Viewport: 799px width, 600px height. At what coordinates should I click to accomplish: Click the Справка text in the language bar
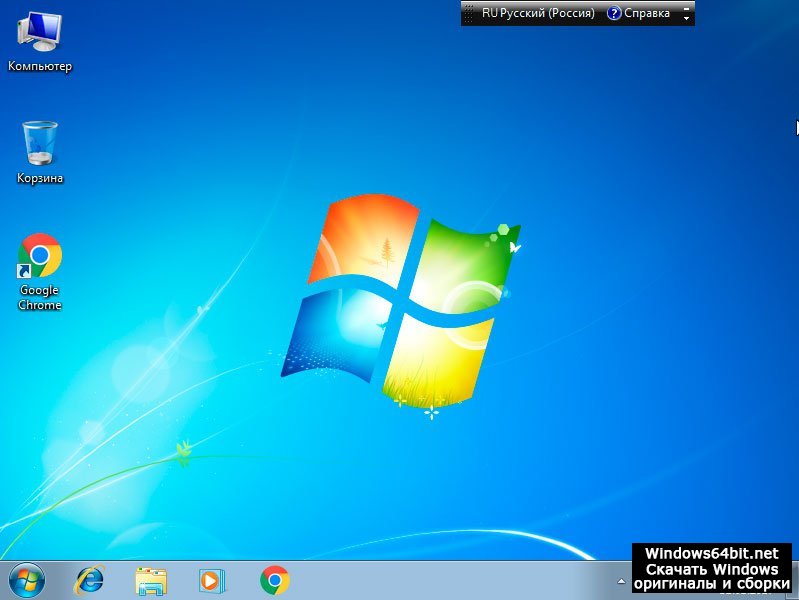click(647, 13)
